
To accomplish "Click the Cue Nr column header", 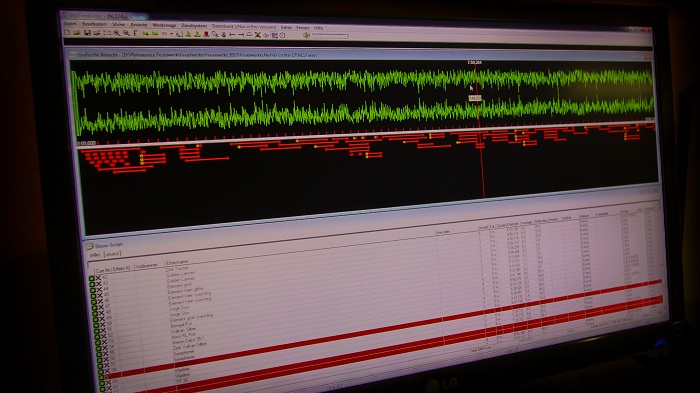I will click(x=103, y=270).
